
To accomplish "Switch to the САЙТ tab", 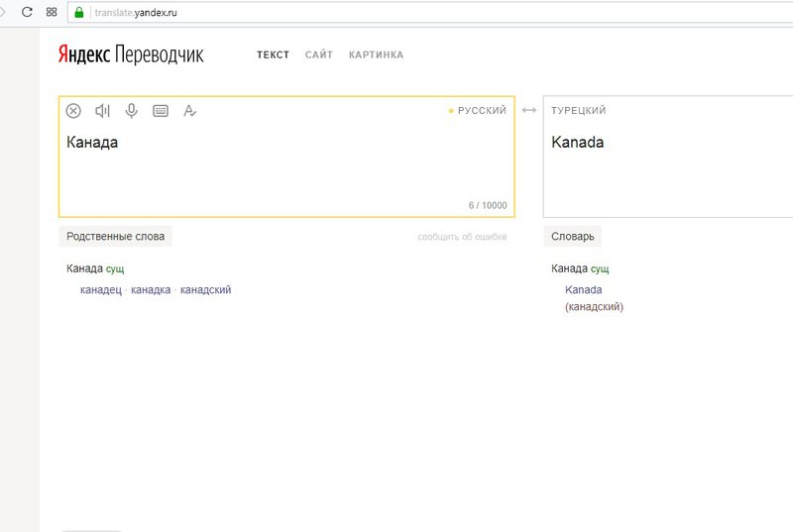I will click(319, 55).
